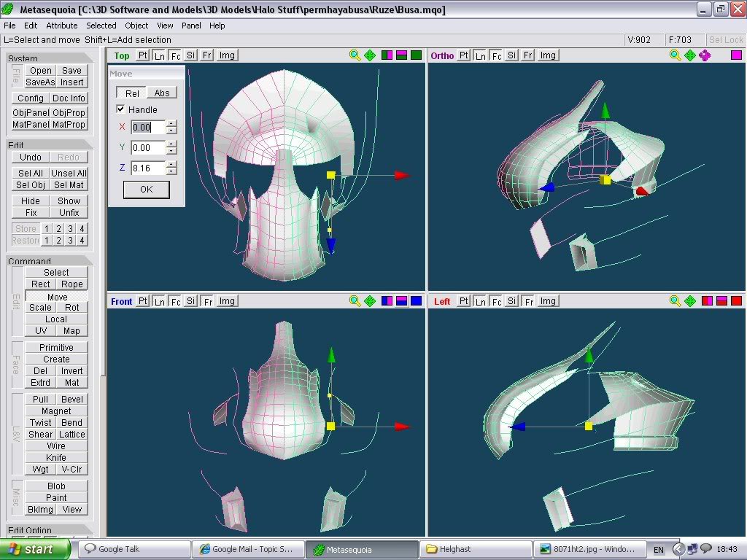Click the blue Z-axis arrow handle in Top view
The image size is (747, 560).
[330, 246]
